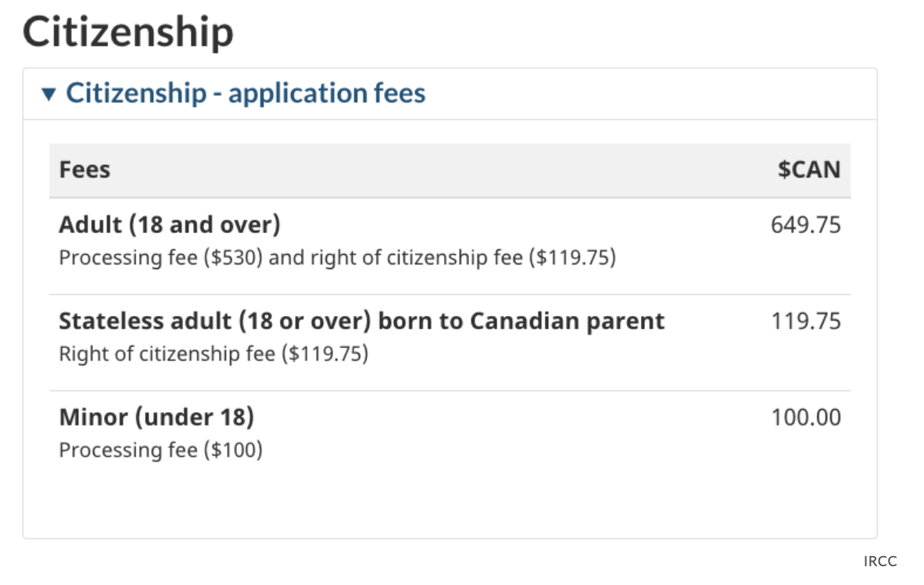Screen dimensions: 924x585
Task: Select the '$CAN' column header
Action: coord(808,170)
